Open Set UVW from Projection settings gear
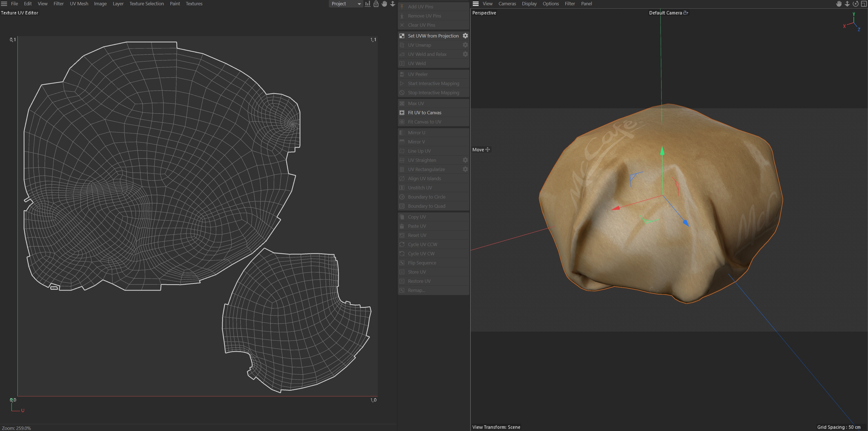This screenshot has height=431, width=868. click(x=465, y=36)
